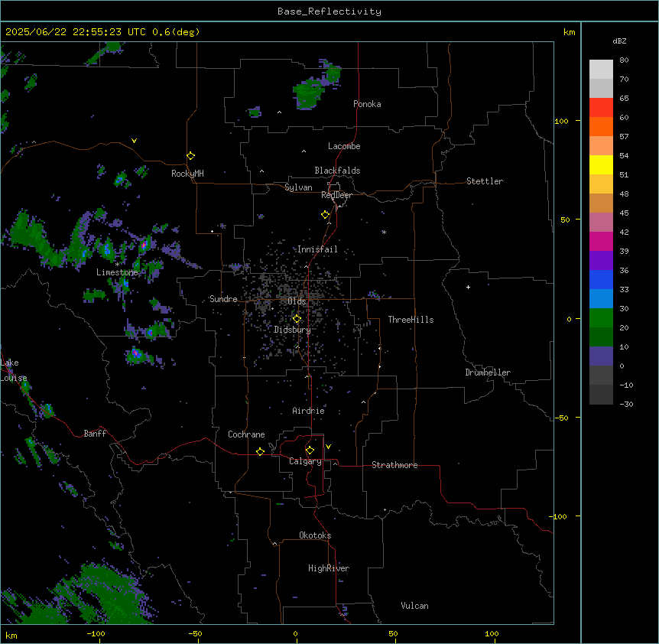Select the Strathmore city label
This screenshot has height=644, width=659.
(x=394, y=465)
